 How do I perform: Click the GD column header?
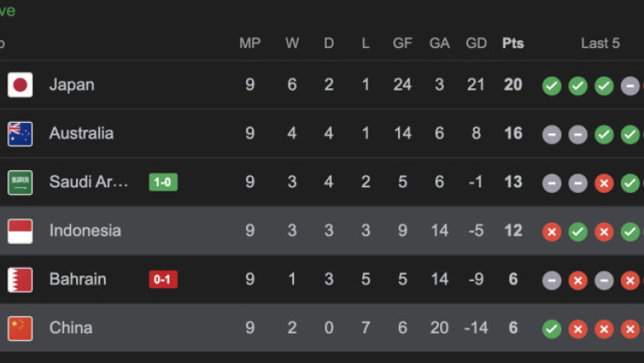click(x=476, y=43)
